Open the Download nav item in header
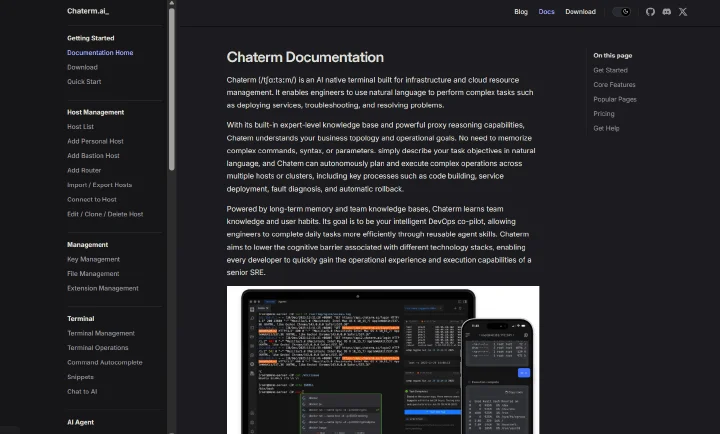 580,12
